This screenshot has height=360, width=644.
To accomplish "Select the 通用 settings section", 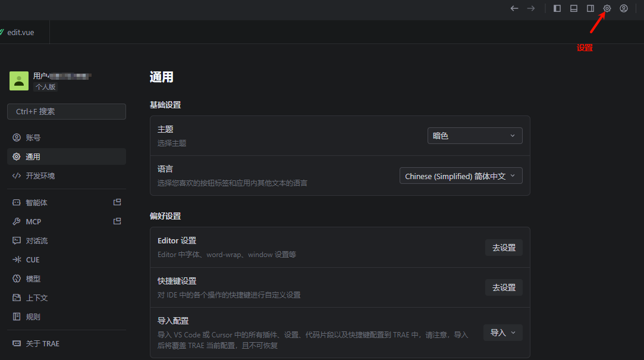I will click(x=67, y=156).
